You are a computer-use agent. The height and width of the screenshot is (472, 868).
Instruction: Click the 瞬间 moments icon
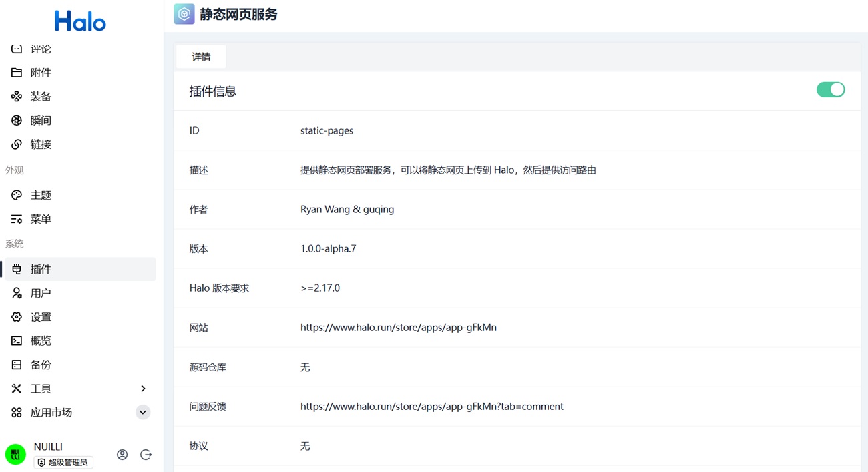point(17,121)
